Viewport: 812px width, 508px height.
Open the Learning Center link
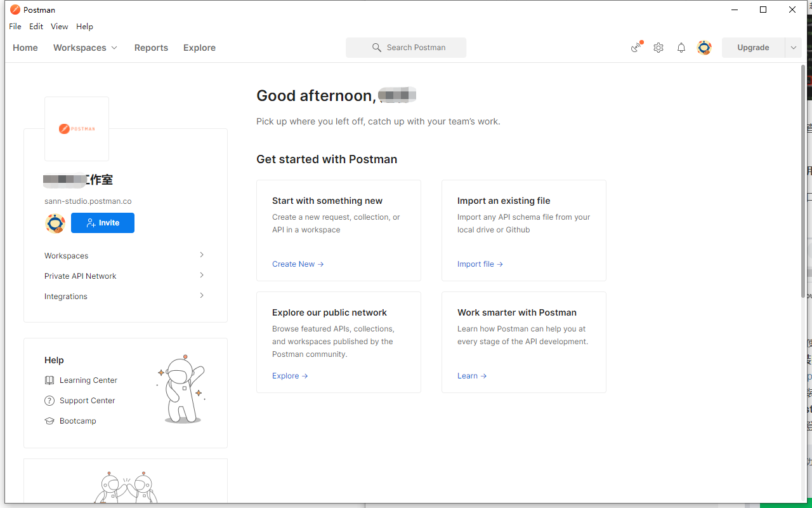click(x=88, y=380)
